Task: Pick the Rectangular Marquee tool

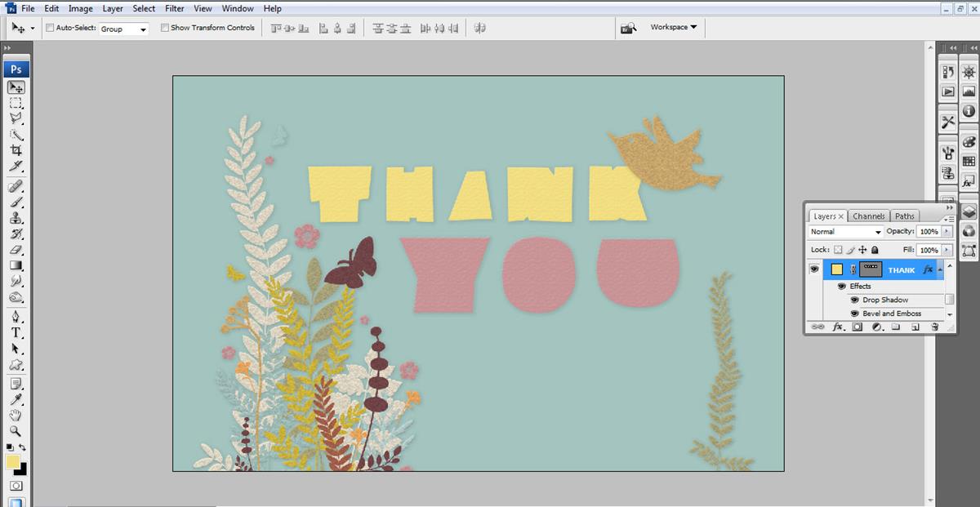Action: coord(16,103)
